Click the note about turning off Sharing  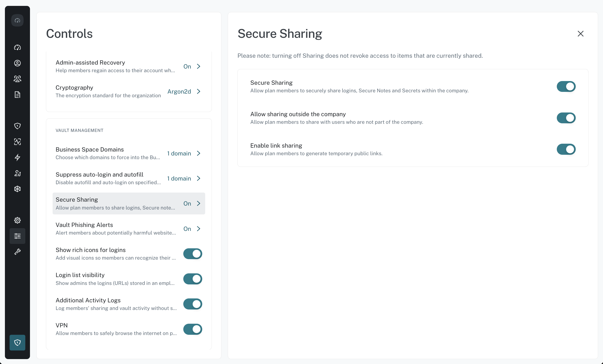click(360, 56)
